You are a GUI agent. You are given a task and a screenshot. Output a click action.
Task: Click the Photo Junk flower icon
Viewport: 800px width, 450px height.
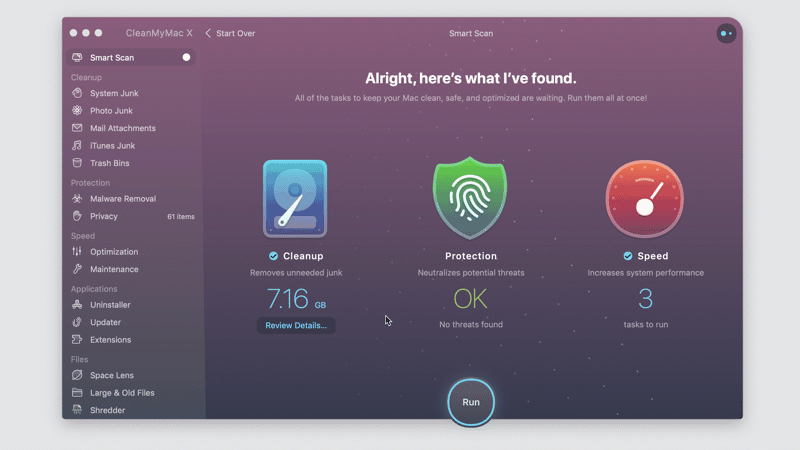click(77, 111)
